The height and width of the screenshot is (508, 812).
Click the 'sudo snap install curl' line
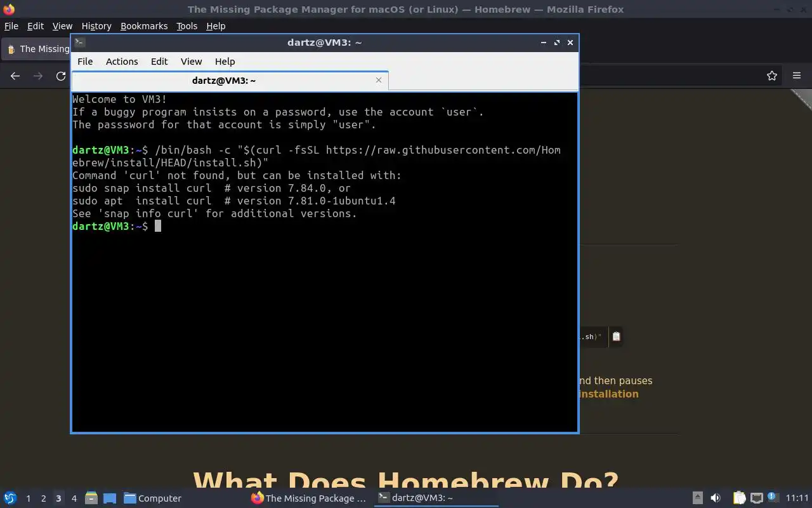pos(211,188)
